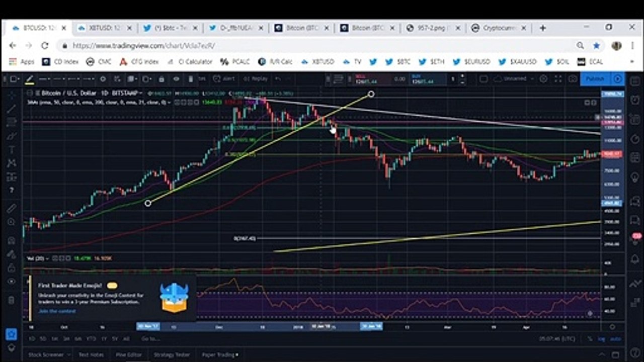Open the left sidebar trash remove-objects icon
The width and height of the screenshot is (644, 362).
[x=11, y=300]
